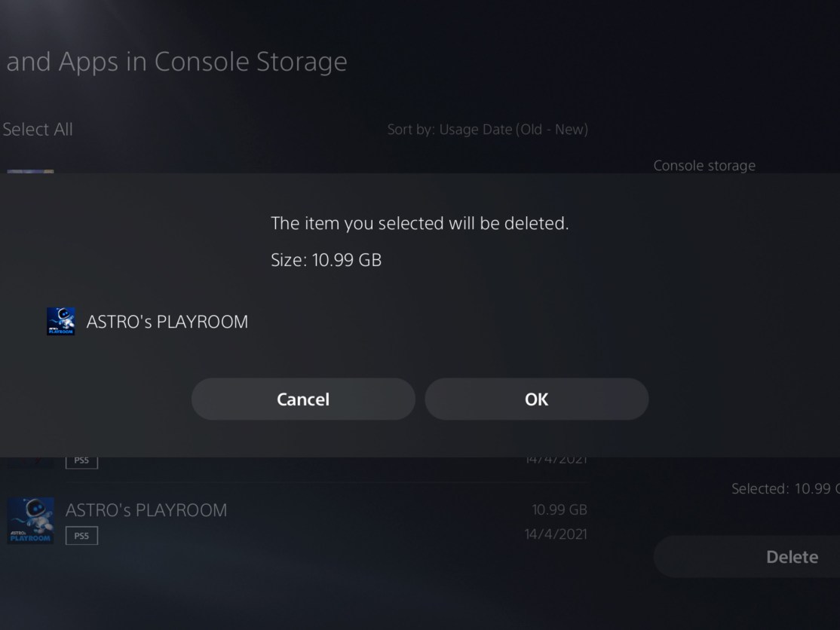Click the ASTRO's PLAYROOM icon in the dialog

(60, 321)
